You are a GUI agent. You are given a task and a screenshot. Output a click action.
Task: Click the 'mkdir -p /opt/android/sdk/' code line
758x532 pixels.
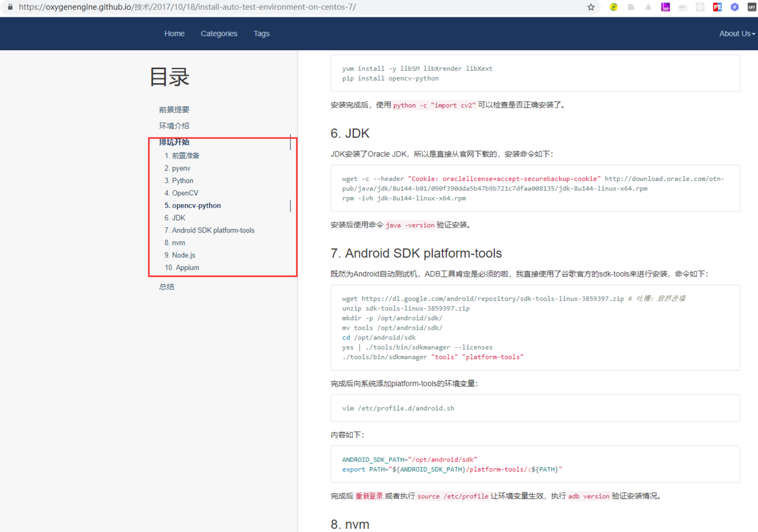[392, 318]
